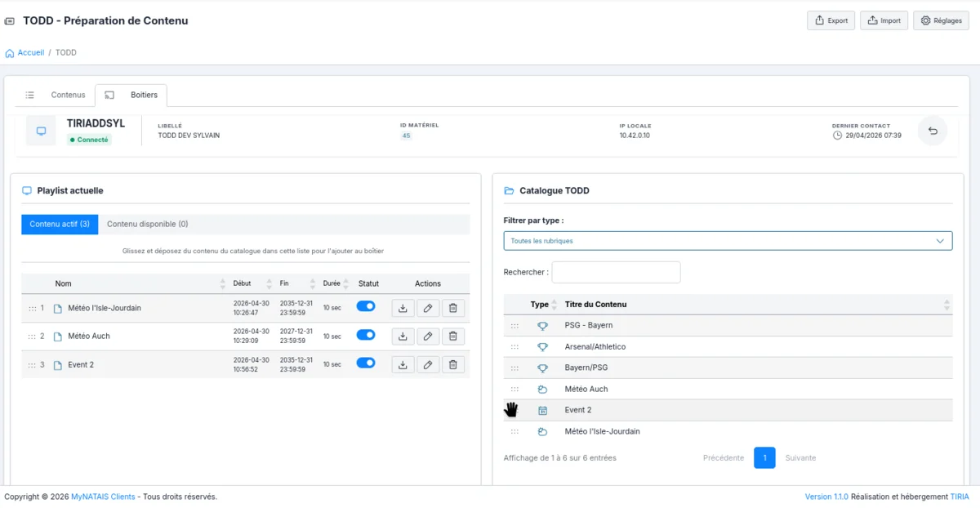Click the Export button
This screenshot has width=980, height=508.
click(831, 20)
